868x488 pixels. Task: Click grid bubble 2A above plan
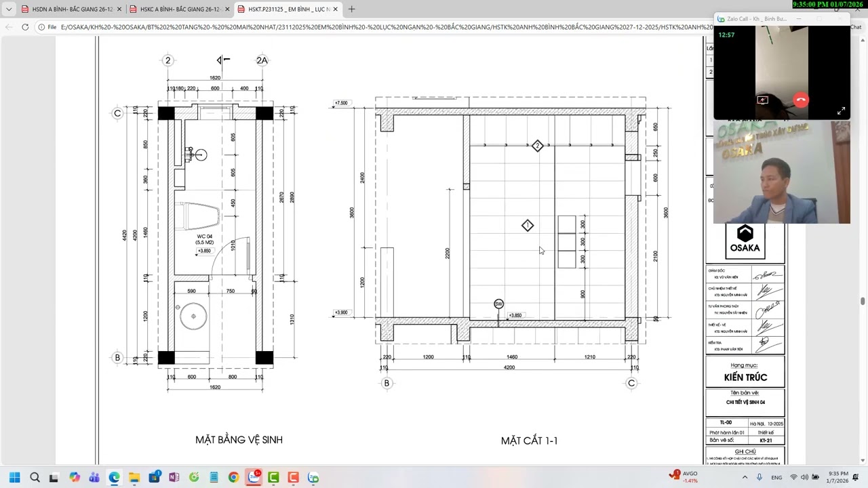pyautogui.click(x=262, y=60)
